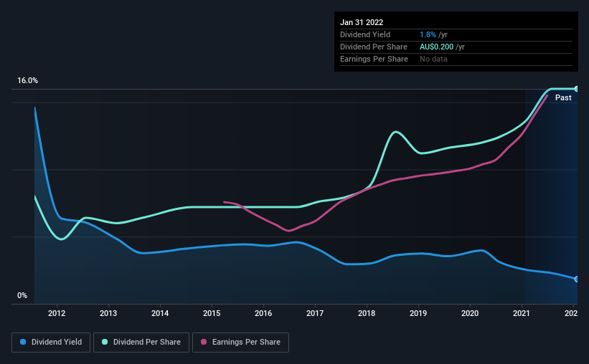
Task: Click the tooltip date Jan 31 2022
Action: coord(362,22)
